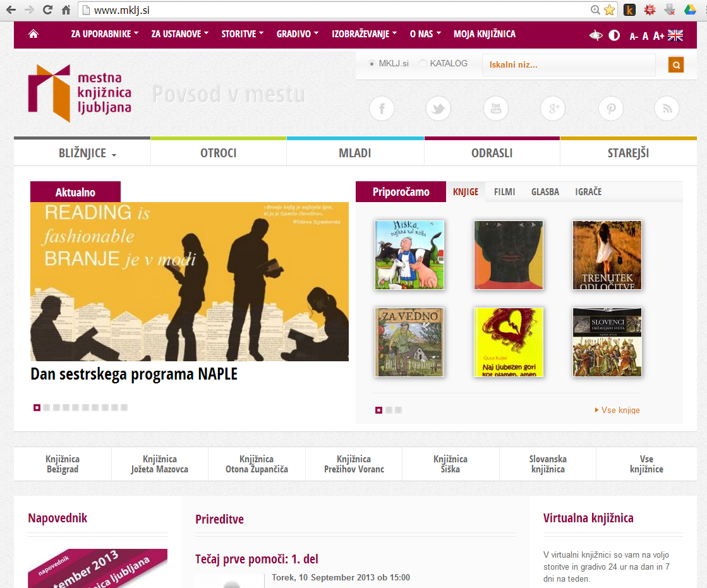Viewport: 707px width, 588px height.
Task: Open the STAREJŠI section
Action: (628, 153)
